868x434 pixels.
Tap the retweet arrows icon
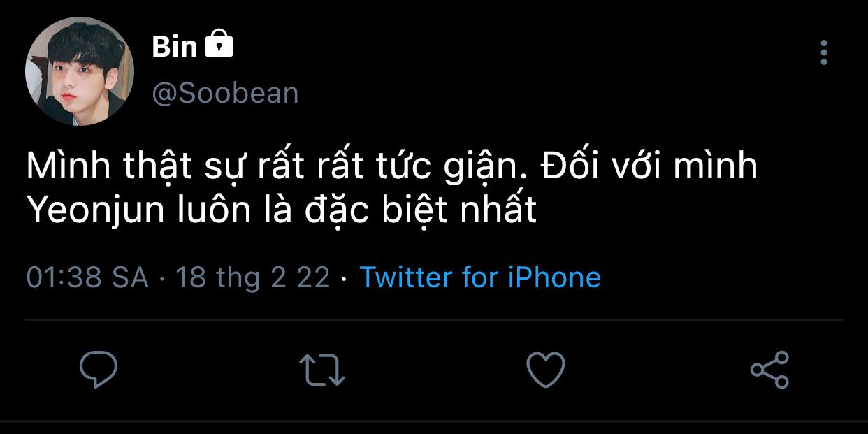(321, 370)
